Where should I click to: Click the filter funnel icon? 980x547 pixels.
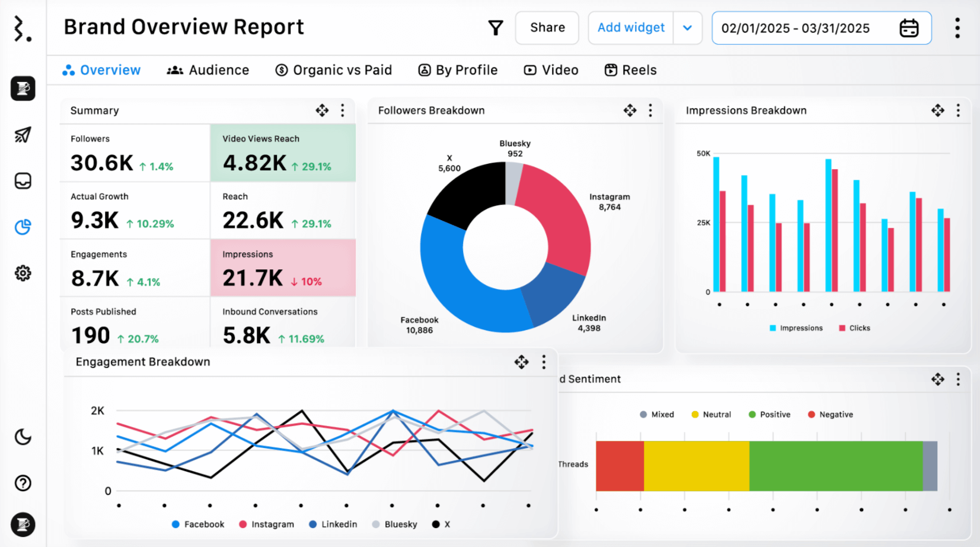(496, 28)
